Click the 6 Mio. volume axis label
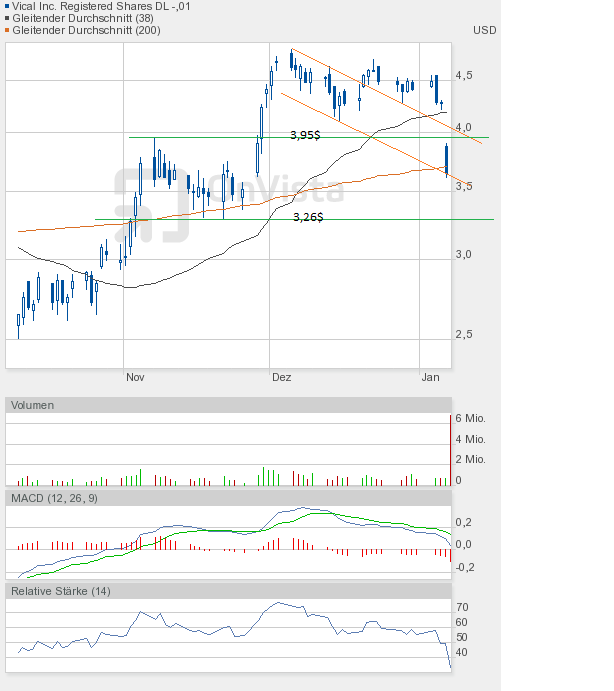614x691 pixels. click(x=470, y=418)
